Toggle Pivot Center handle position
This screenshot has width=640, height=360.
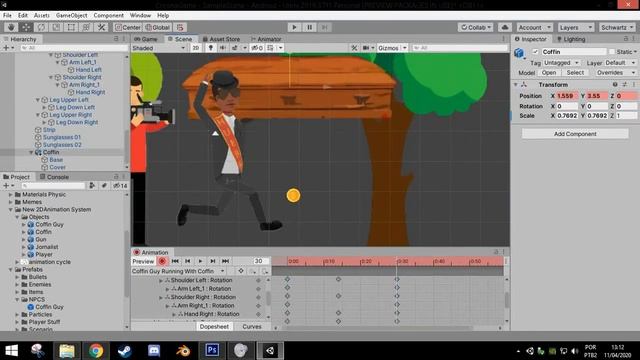coord(128,27)
